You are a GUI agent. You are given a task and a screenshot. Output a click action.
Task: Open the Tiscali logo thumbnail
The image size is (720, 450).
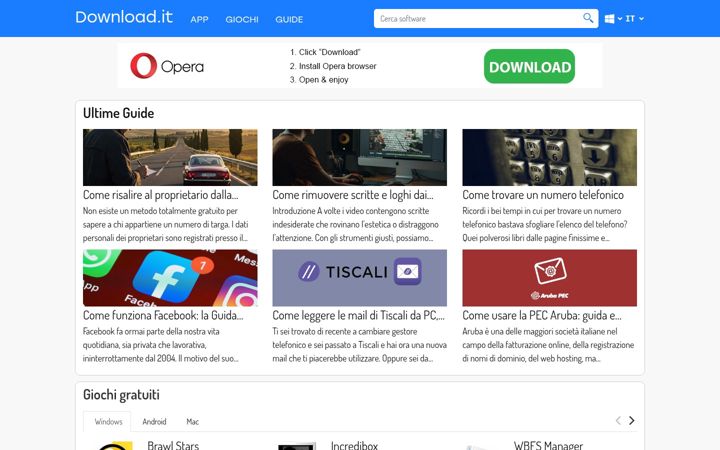pos(360,278)
